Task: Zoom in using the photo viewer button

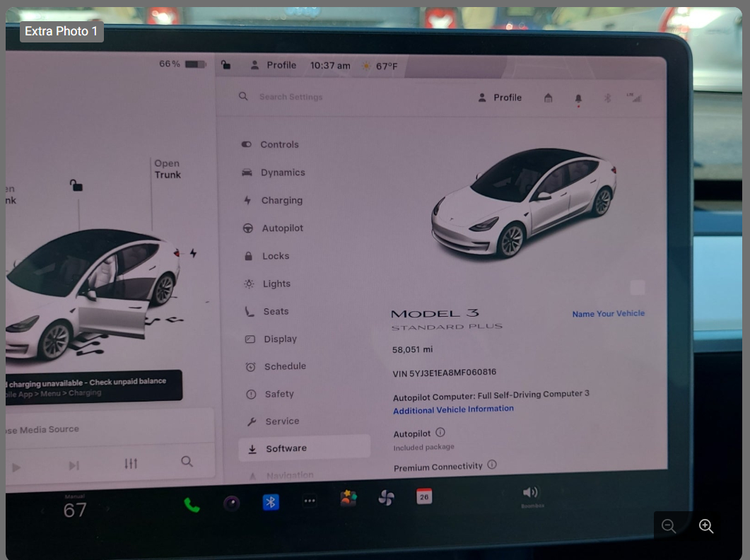Action: coord(706,527)
